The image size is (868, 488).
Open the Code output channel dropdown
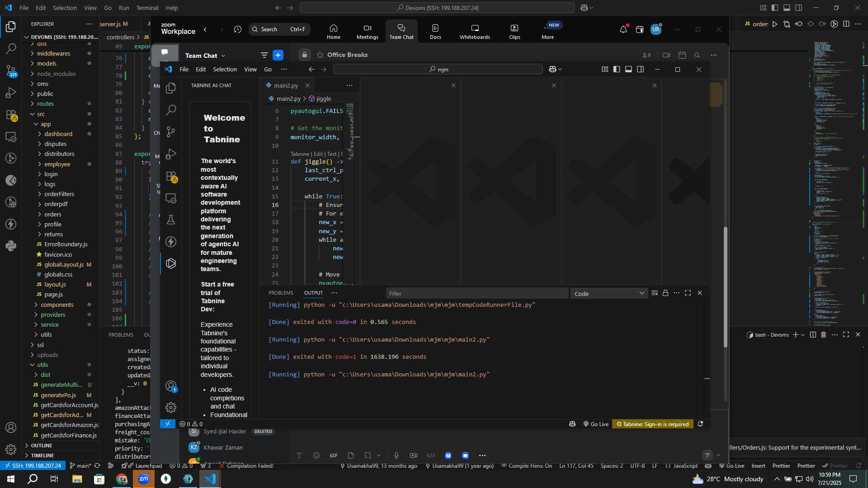pos(609,294)
